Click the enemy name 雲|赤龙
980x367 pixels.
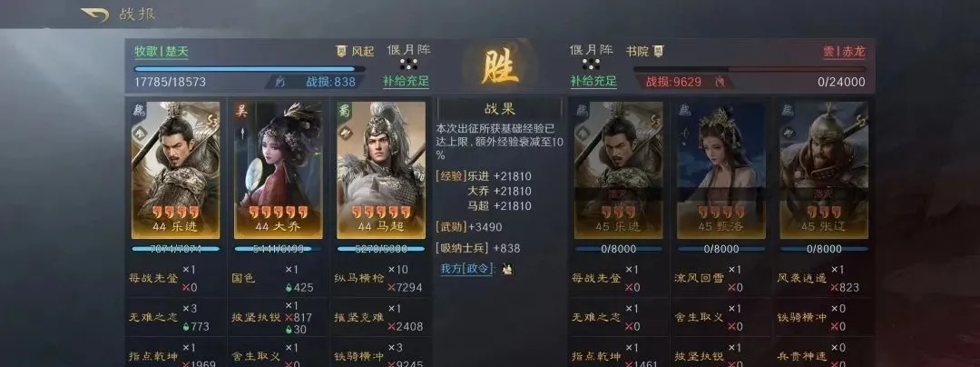point(844,52)
